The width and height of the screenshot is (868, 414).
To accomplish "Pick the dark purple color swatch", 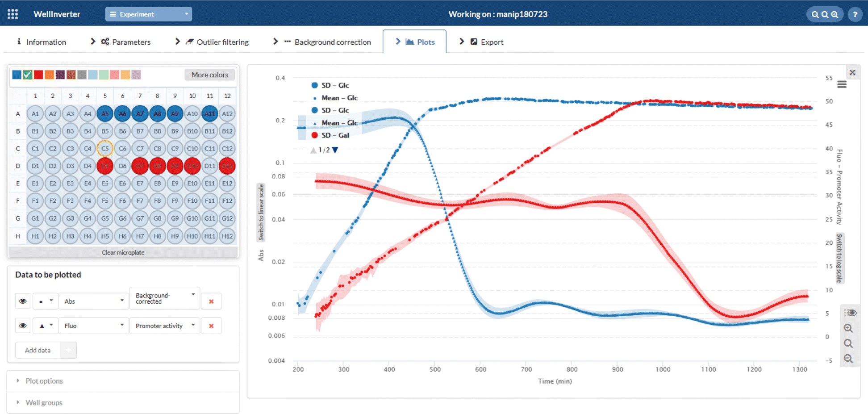I will (x=60, y=75).
